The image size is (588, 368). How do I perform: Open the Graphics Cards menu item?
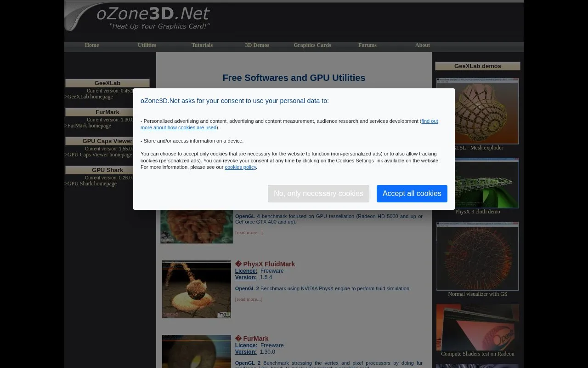312,45
